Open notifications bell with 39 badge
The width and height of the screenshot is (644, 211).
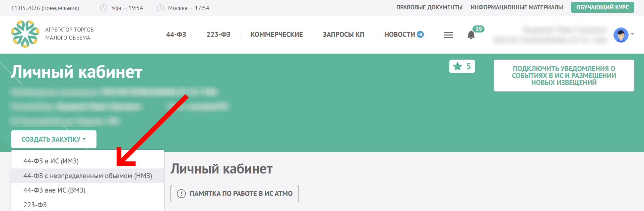click(471, 34)
